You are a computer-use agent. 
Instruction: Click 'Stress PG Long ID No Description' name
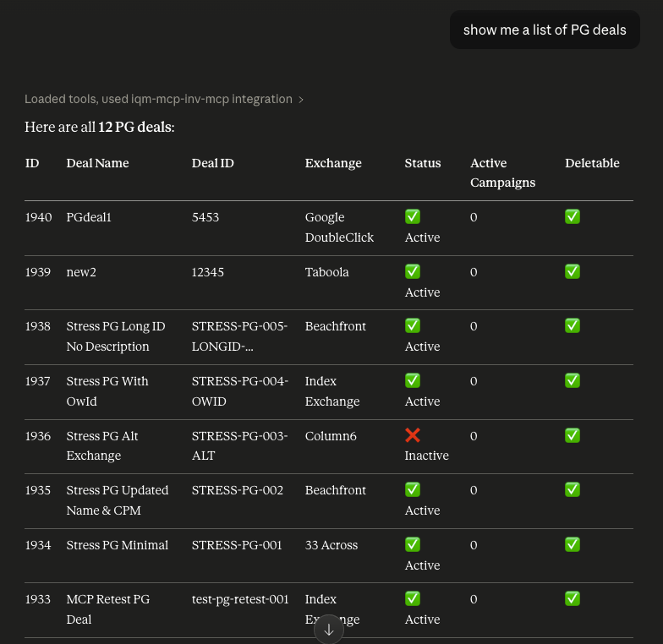116,336
